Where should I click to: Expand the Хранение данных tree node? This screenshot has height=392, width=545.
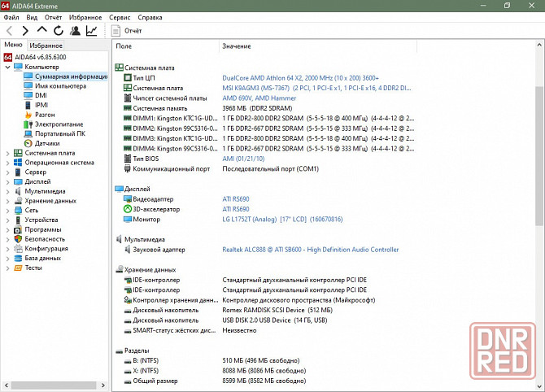click(x=7, y=201)
